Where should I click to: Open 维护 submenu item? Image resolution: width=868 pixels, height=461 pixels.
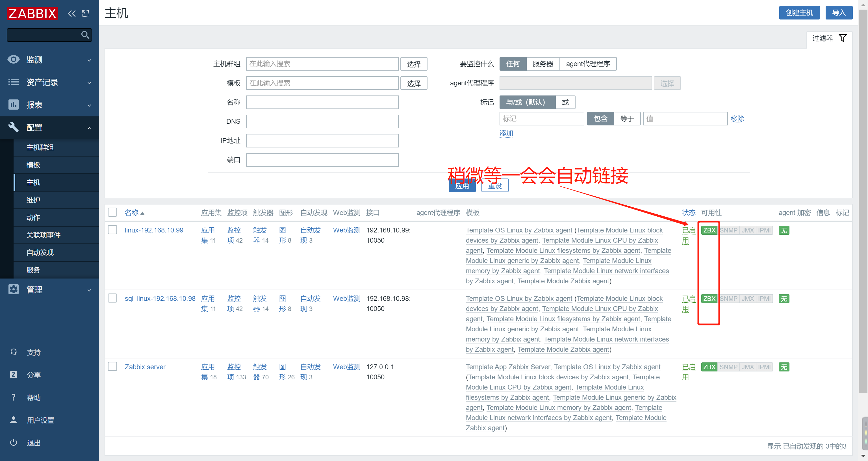56,200
